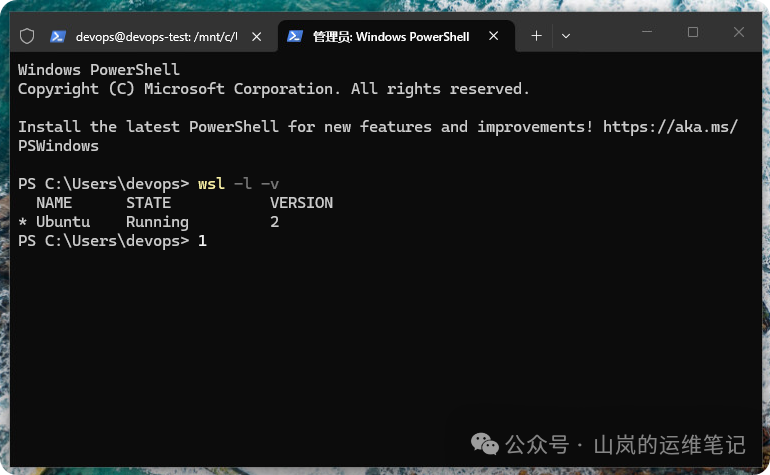The width and height of the screenshot is (770, 475).
Task: Click the PowerShell icon on the 管理员 tab
Action: (295, 36)
